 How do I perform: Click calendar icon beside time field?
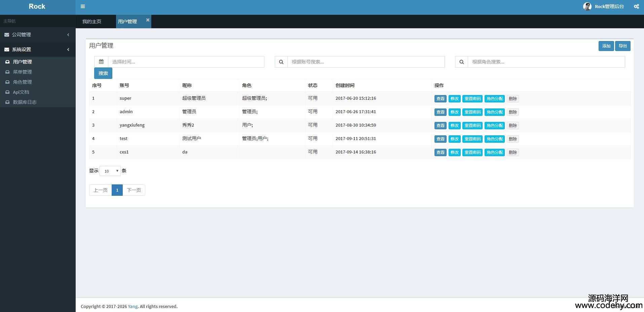(101, 62)
